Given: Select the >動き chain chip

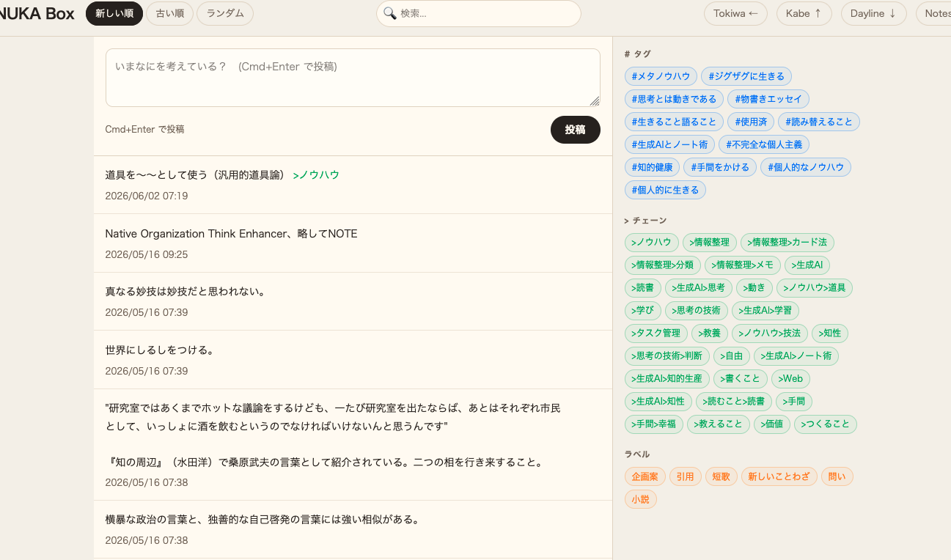Looking at the screenshot, I should coord(754,288).
